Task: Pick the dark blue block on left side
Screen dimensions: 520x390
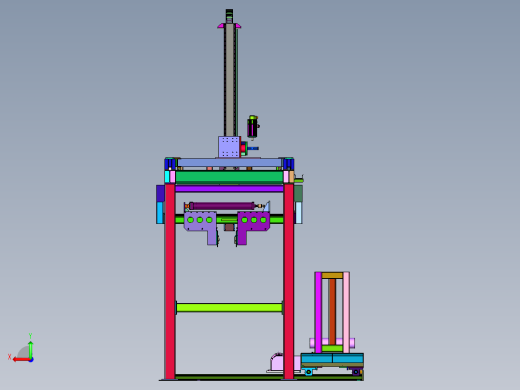Action: point(160,194)
